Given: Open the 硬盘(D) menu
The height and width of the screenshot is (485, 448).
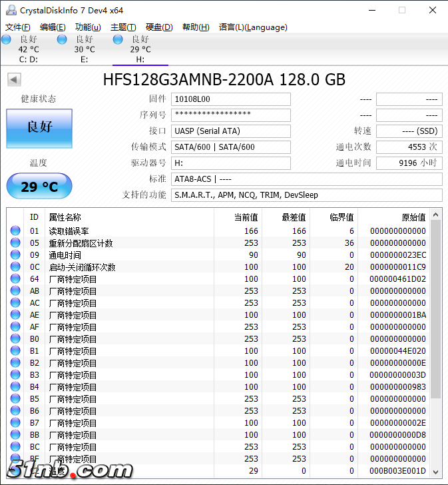Looking at the screenshot, I should [159, 27].
